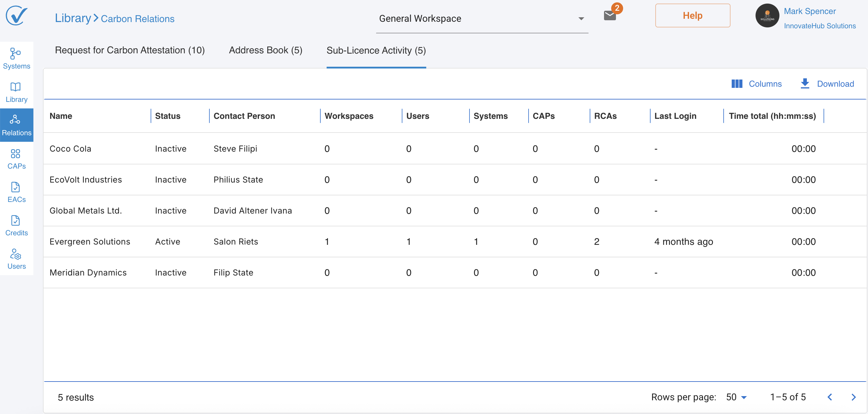The width and height of the screenshot is (868, 414).
Task: Click the checkmark app logo
Action: pyautogui.click(x=16, y=15)
